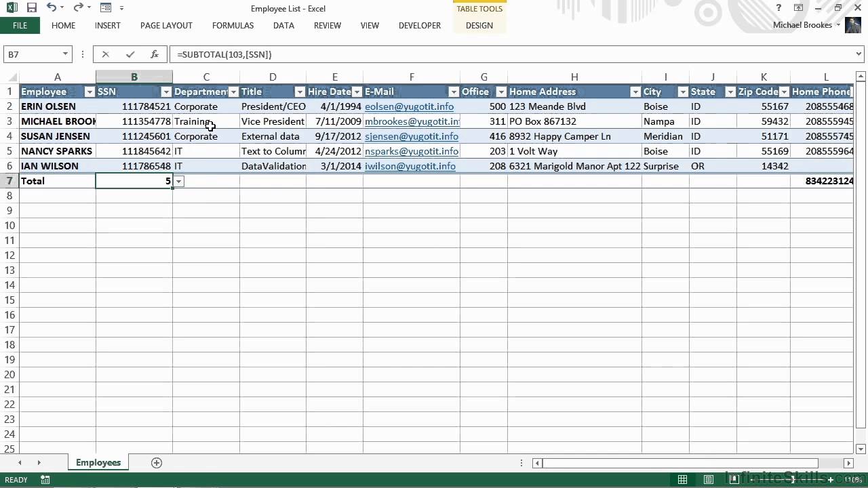Cancel the formula entry with the X icon
Screen dimensions: 868x488
pos(105,54)
